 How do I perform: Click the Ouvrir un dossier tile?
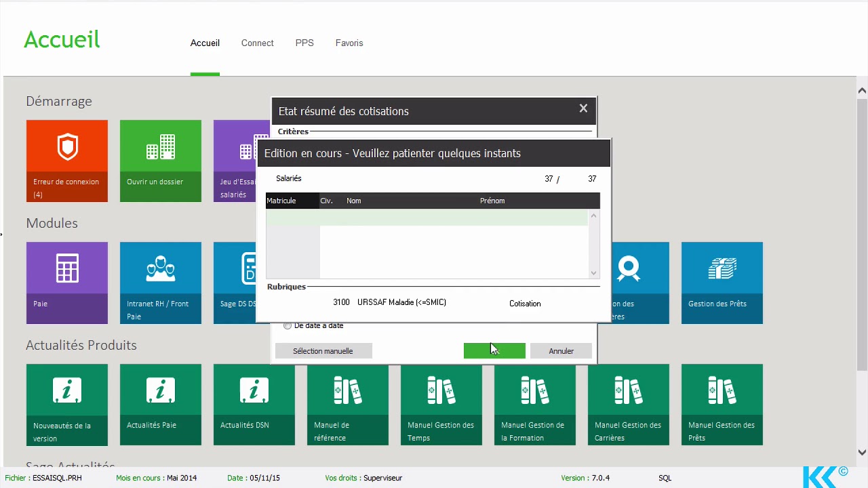(x=160, y=161)
